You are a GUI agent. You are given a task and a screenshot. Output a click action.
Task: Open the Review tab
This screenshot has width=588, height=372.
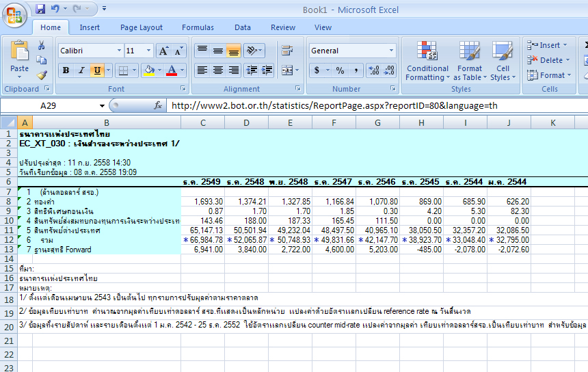[283, 27]
